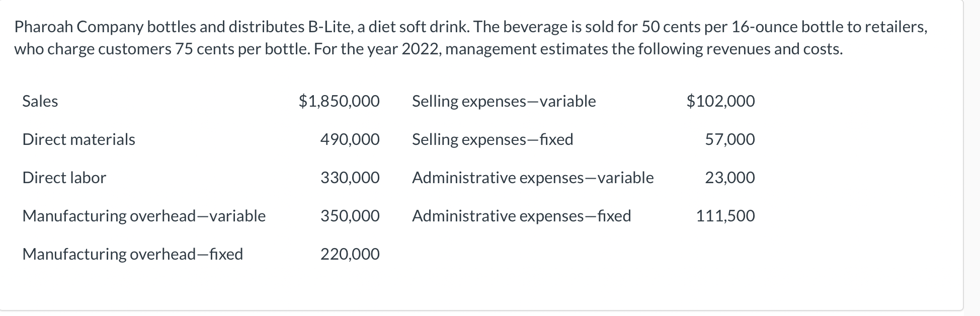The image size is (980, 316).
Task: Select the 57,000 fixed selling value
Action: (729, 139)
